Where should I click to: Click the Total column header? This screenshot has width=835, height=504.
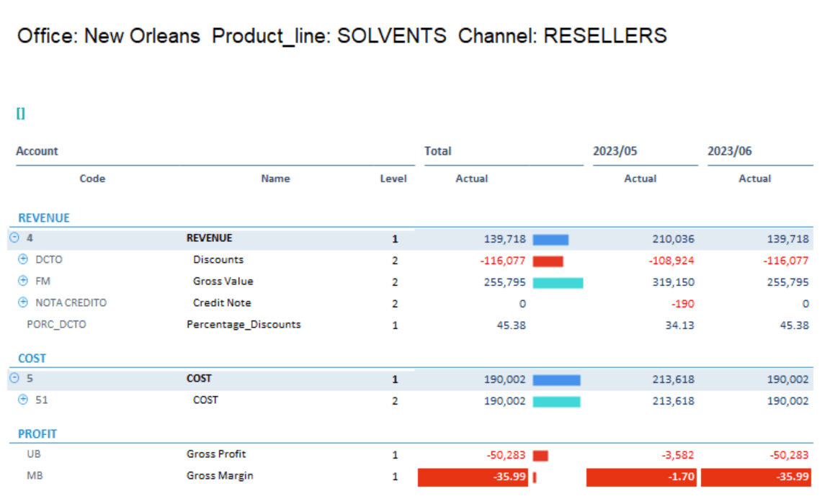pos(438,151)
